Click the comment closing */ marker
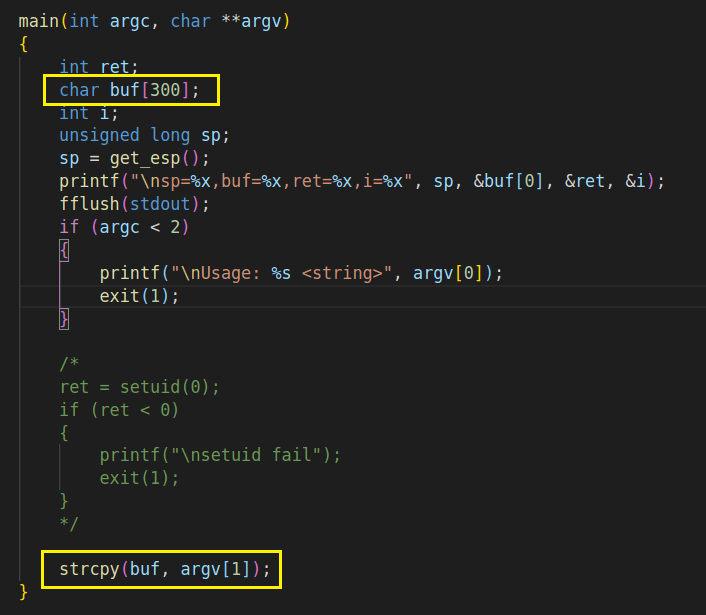706x615 pixels. [69, 524]
